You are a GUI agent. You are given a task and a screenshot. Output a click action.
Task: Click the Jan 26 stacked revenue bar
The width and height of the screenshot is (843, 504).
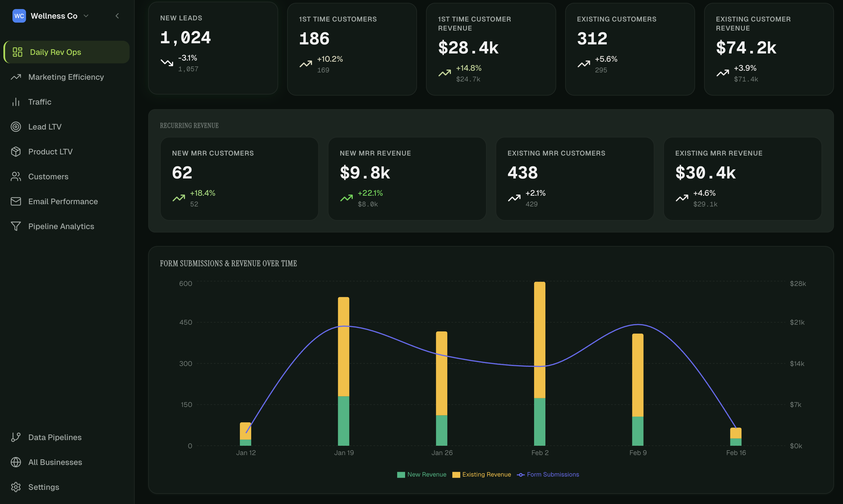tap(442, 389)
